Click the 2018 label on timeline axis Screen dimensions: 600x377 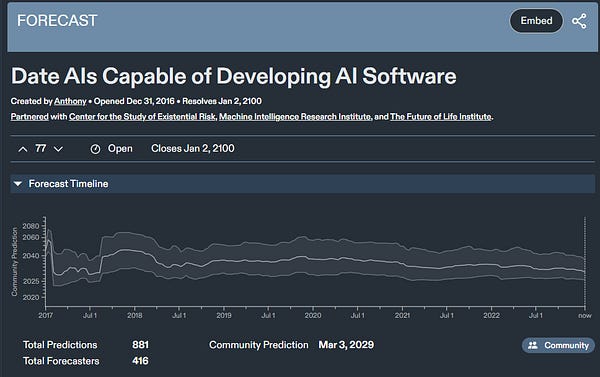click(x=135, y=315)
